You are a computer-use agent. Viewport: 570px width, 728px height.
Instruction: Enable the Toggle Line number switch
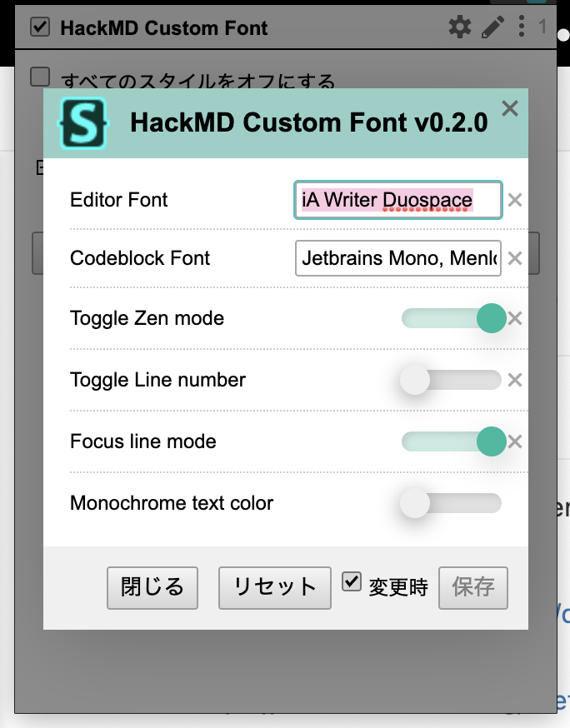(x=452, y=380)
